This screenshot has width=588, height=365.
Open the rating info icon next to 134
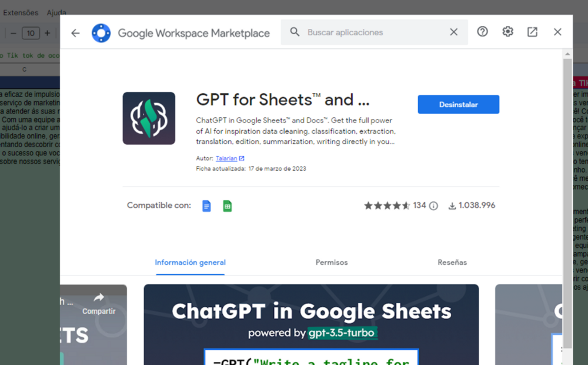[433, 206]
